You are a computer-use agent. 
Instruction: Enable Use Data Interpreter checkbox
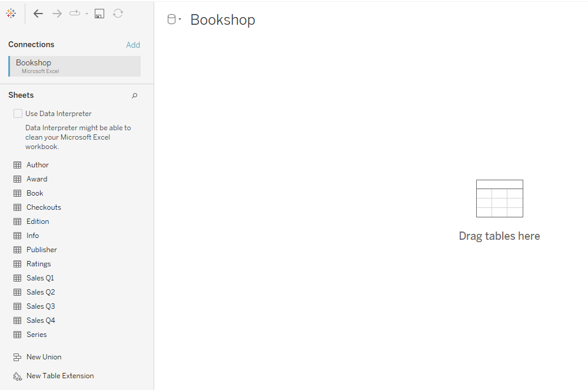[x=18, y=113]
